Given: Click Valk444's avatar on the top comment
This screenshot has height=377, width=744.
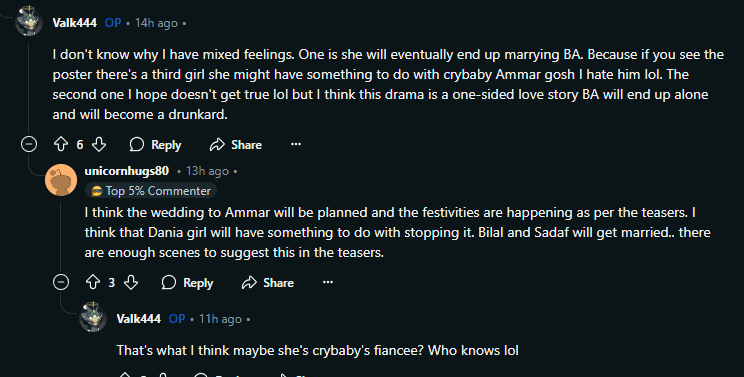Looking at the screenshot, I should pos(29,21).
